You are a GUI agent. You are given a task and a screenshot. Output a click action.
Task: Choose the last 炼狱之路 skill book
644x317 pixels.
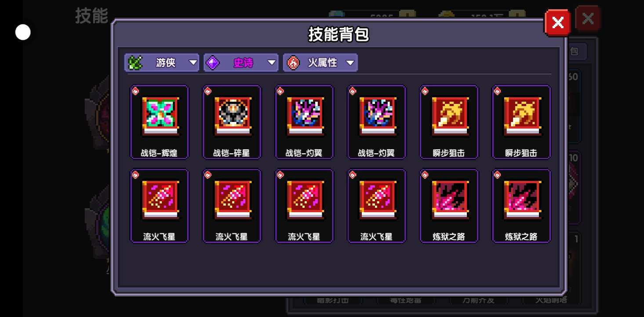521,206
